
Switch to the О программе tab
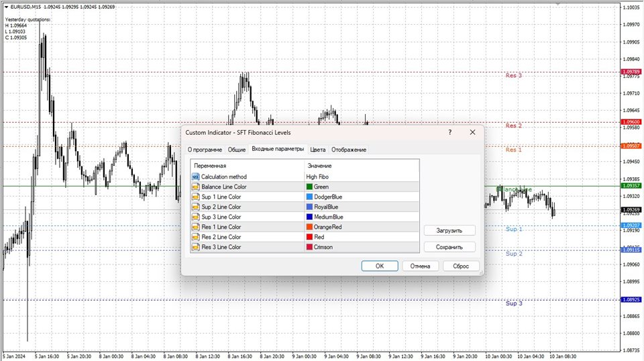(205, 150)
